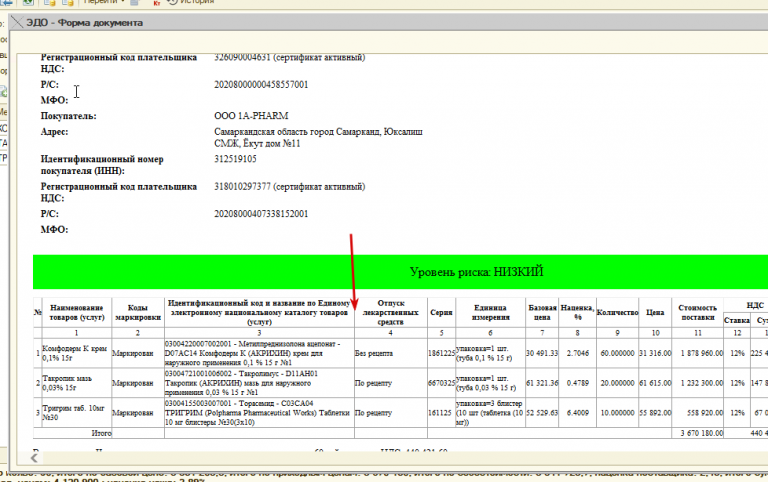Click the Комфодерм К крем 0,1% 15г cell
768x482 pixels.
coord(77,353)
